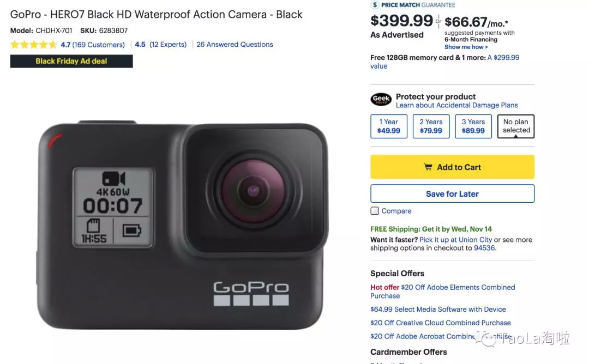Expand the Show me how financing link

pos(466,47)
